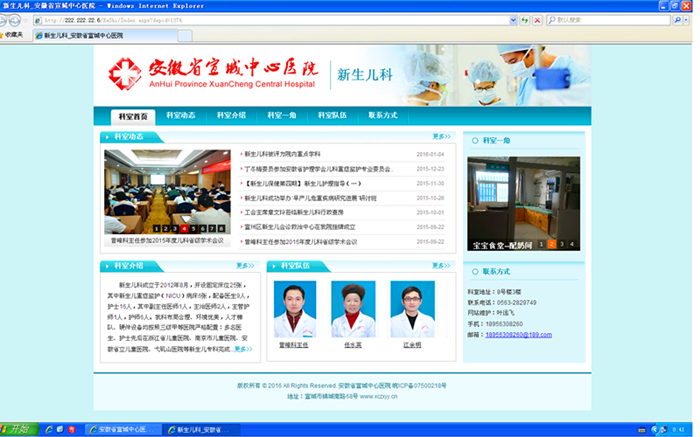Select slide 8 in news slideshow

[x=222, y=229]
